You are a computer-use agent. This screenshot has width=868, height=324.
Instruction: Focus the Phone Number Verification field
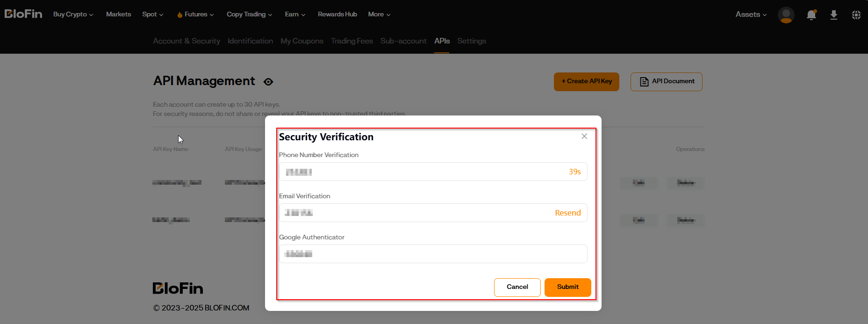433,172
